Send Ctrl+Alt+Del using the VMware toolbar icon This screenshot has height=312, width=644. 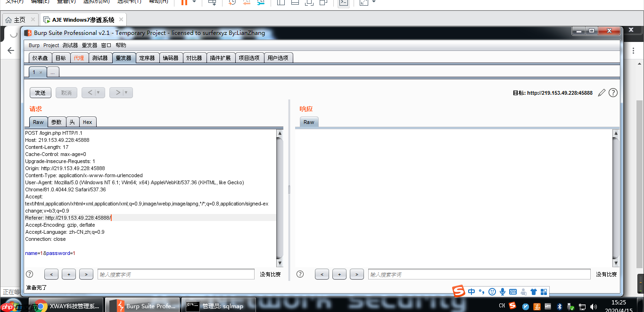(x=212, y=3)
